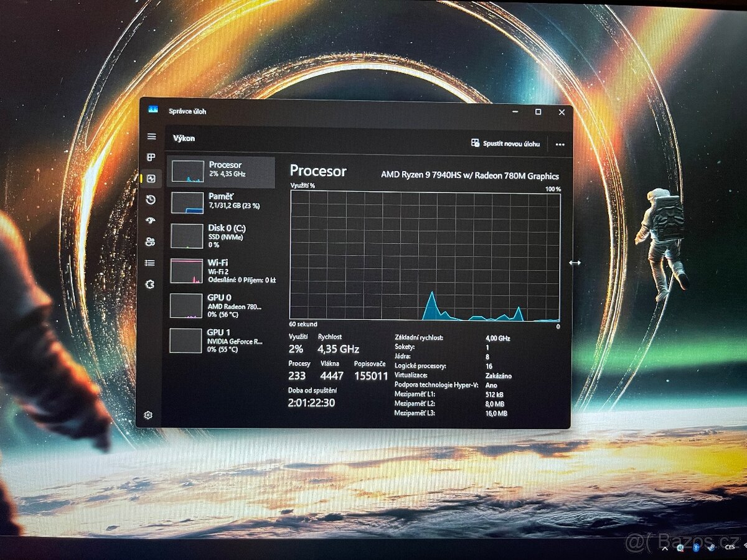The width and height of the screenshot is (747, 560).
Task: Open the three-dot more options menu
Action: tap(561, 144)
